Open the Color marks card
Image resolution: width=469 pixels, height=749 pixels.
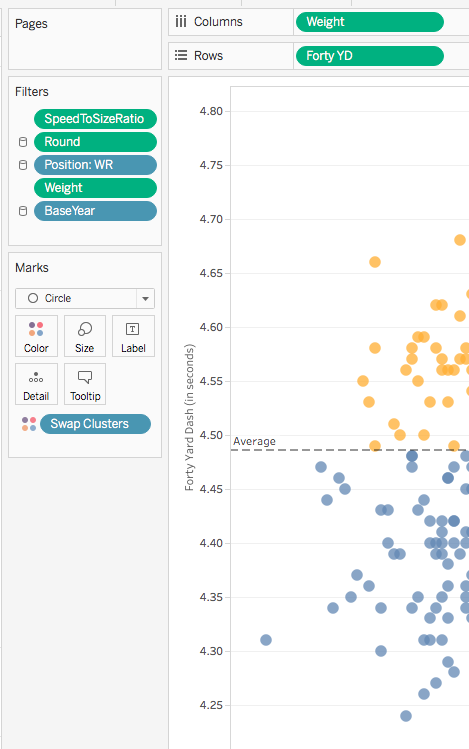pyautogui.click(x=36, y=336)
